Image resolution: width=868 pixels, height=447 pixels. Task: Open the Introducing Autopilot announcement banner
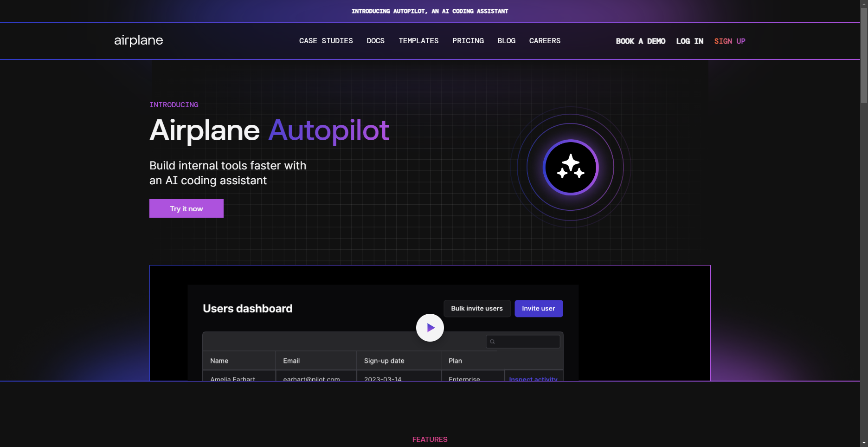[x=430, y=11]
